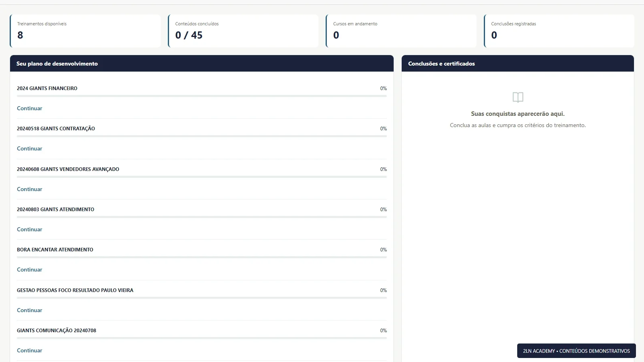Screen dimensions: 644x362
Task: Click the 2024 GIANTS FINANCEIRO progress bar
Action: pyautogui.click(x=202, y=96)
